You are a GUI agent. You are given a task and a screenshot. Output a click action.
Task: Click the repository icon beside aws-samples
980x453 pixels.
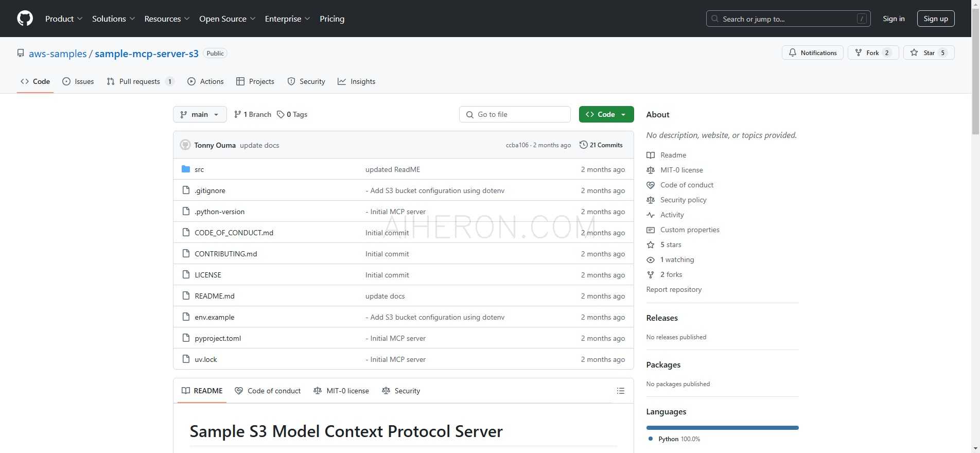pyautogui.click(x=21, y=53)
